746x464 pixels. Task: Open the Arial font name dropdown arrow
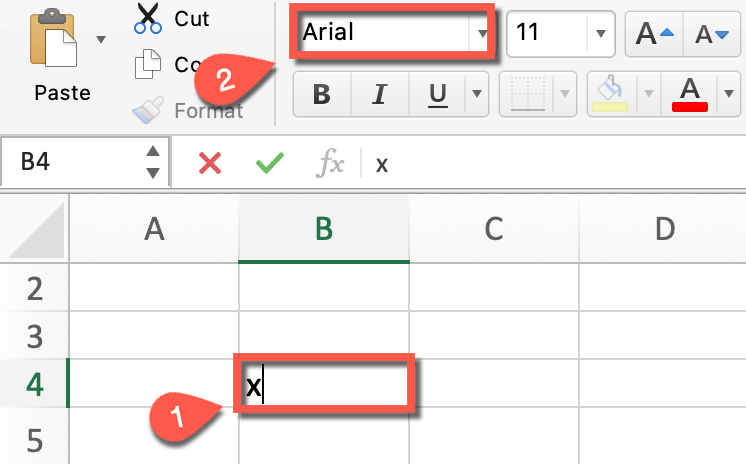482,34
